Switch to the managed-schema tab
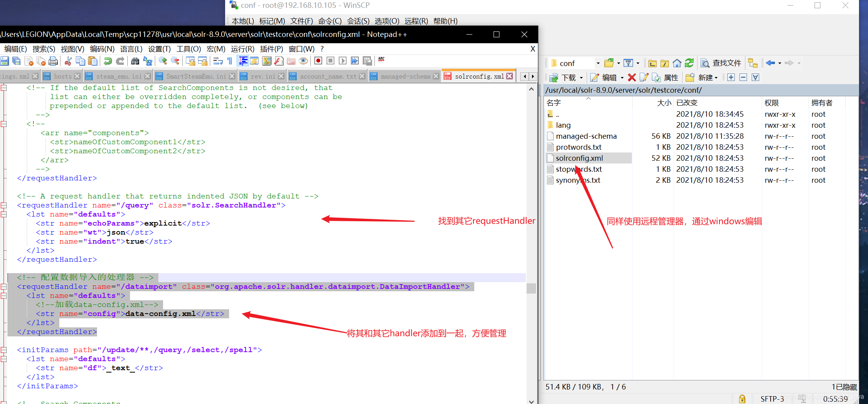The width and height of the screenshot is (868, 404). coord(405,76)
